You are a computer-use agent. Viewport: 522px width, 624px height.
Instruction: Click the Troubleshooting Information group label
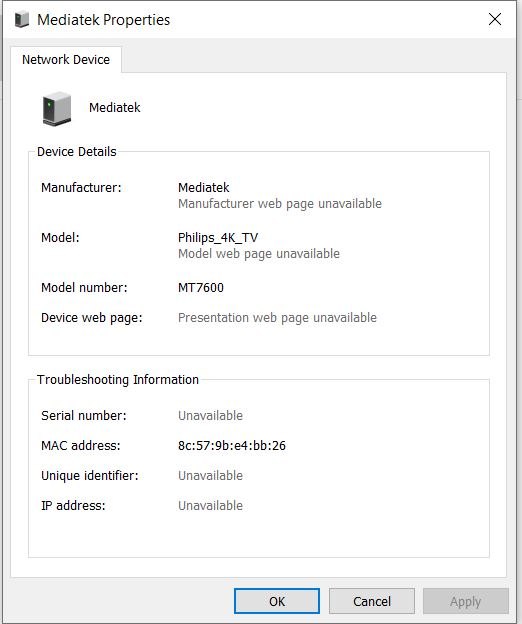[x=118, y=380]
